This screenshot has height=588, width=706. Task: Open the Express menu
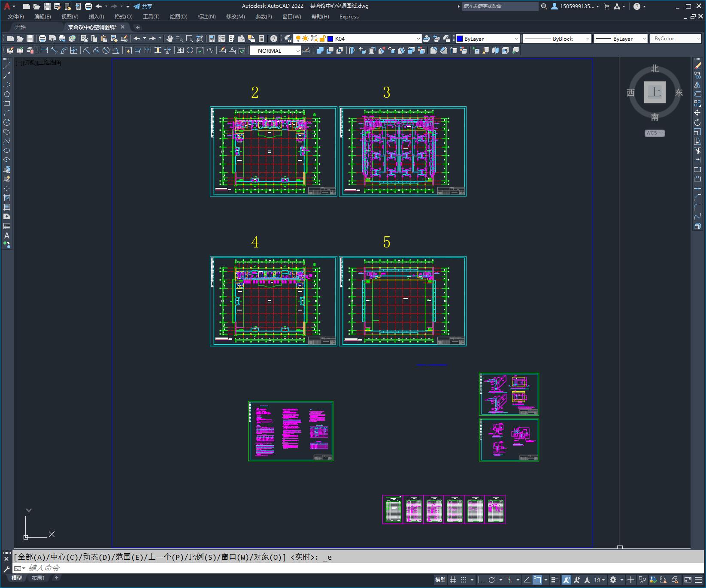click(349, 17)
